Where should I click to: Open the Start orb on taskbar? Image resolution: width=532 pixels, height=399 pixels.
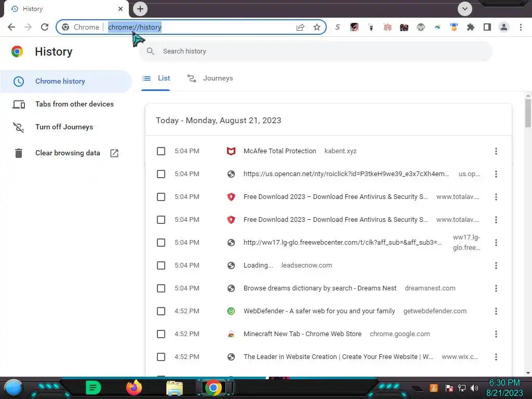click(13, 388)
